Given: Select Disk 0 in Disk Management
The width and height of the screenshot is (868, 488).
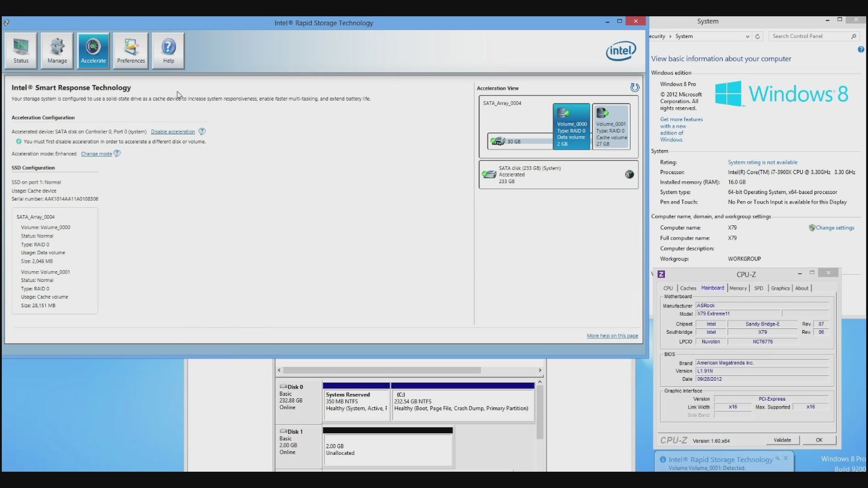Looking at the screenshot, I should click(x=298, y=402).
